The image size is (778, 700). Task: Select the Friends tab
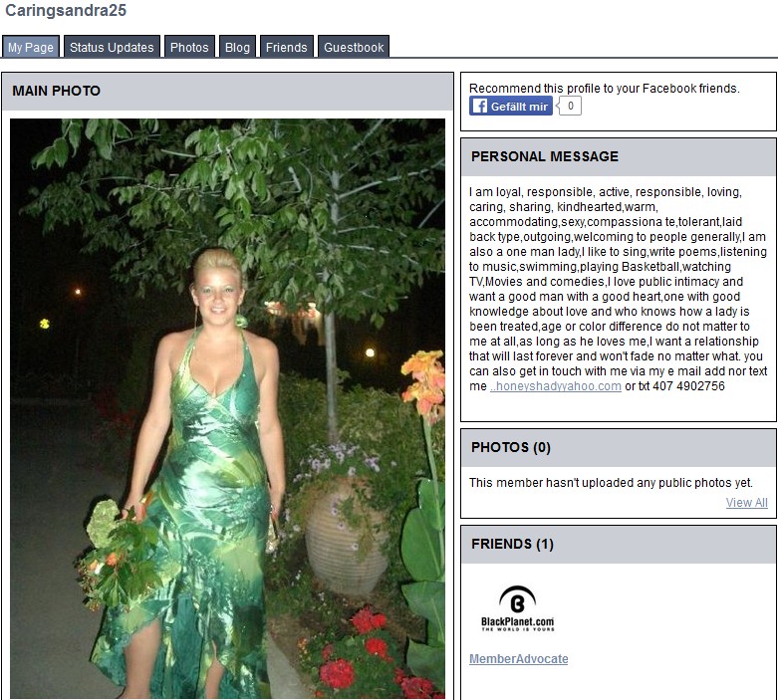coord(286,47)
